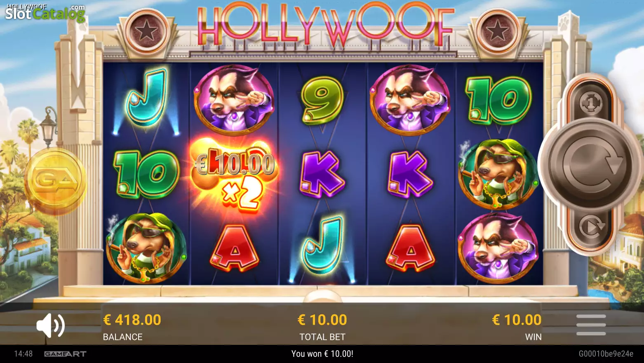644x363 pixels.
Task: Open the hamburger menu
Action: (591, 325)
